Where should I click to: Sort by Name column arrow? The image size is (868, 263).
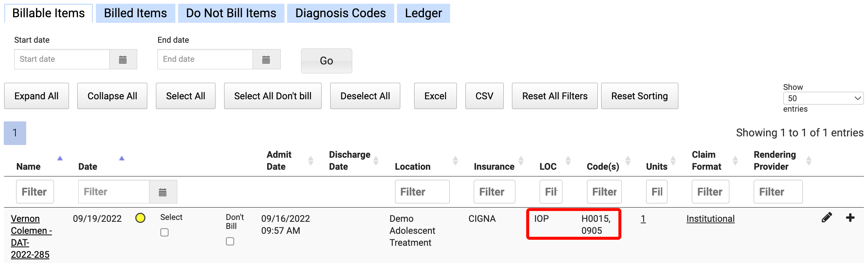60,158
